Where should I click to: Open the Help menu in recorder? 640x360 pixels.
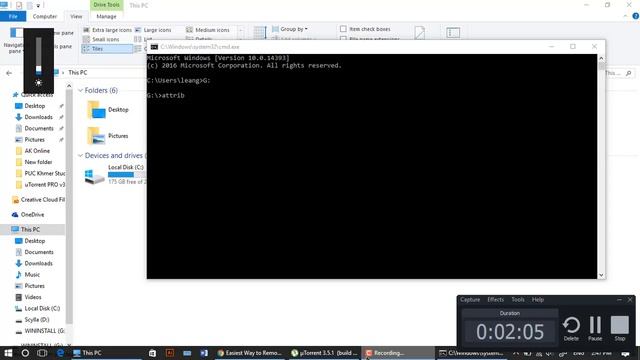point(538,300)
